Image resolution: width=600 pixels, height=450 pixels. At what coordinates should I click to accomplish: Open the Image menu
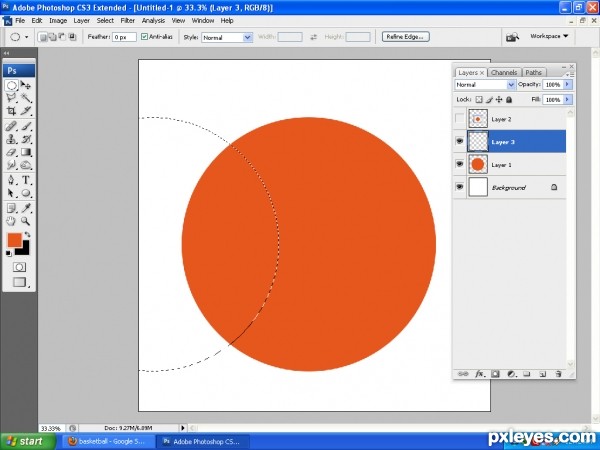[x=58, y=21]
